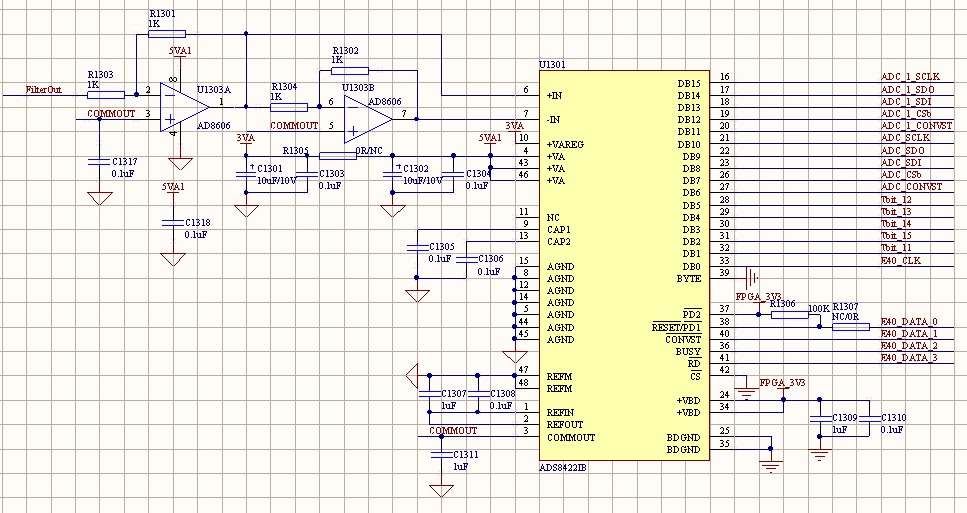The height and width of the screenshot is (513, 967).
Task: Click the BYTE pin name
Action: click(689, 279)
